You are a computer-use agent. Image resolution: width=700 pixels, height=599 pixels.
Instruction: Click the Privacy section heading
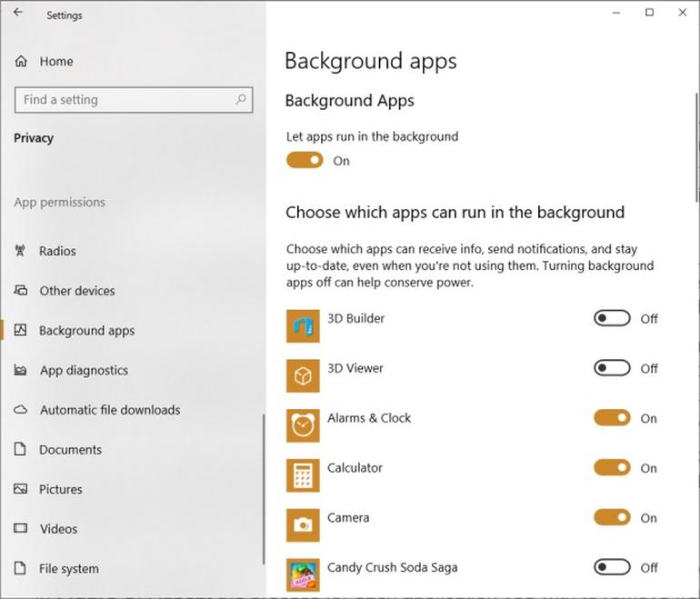[34, 138]
